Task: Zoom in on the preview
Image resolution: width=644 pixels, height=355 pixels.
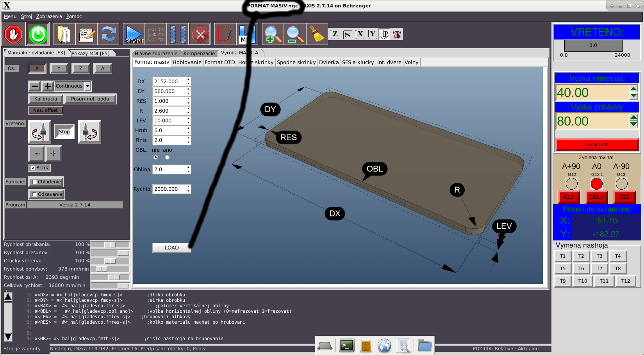Action: pyautogui.click(x=273, y=34)
